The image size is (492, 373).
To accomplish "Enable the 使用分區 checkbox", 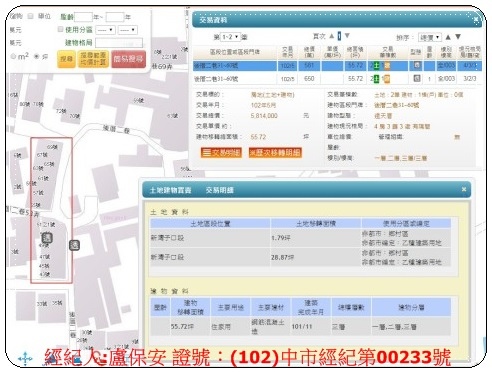I will pos(60,29).
